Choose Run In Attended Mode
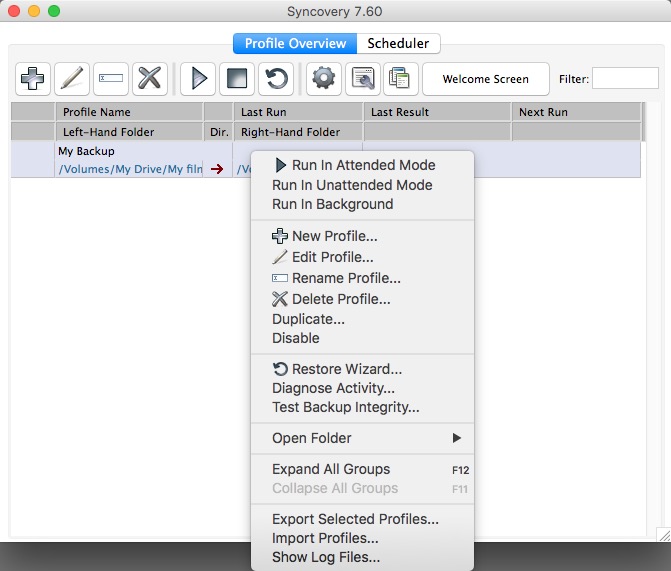Viewport: 671px width, 571px height. (x=362, y=165)
